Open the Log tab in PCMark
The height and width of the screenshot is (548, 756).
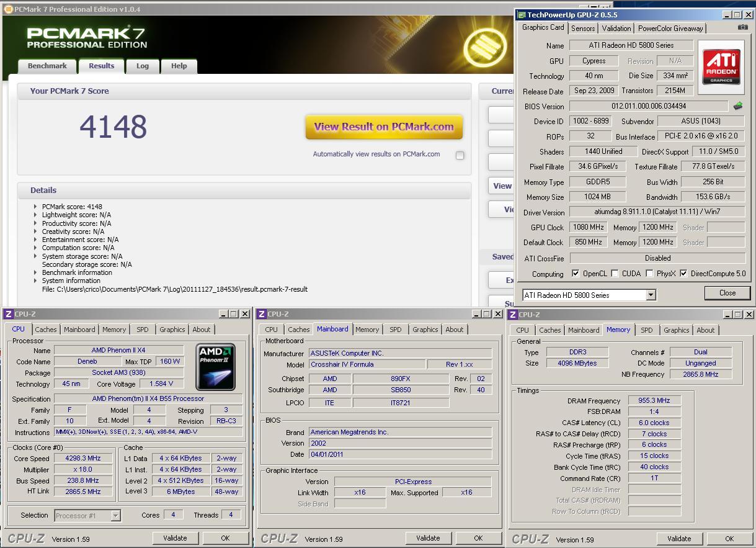coord(143,66)
